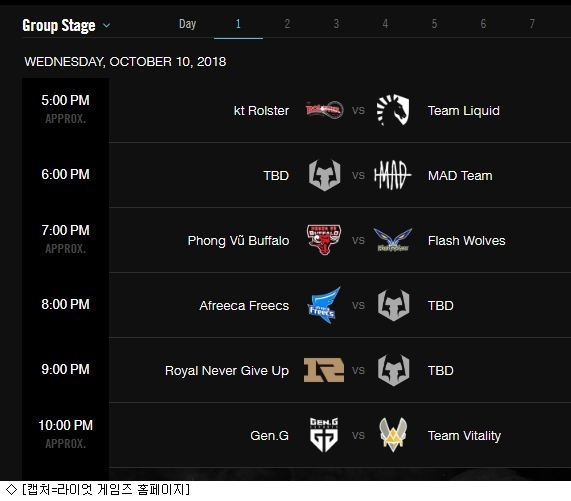The width and height of the screenshot is (571, 501).
Task: Select the Team Vitality bee logo
Action: 393,434
